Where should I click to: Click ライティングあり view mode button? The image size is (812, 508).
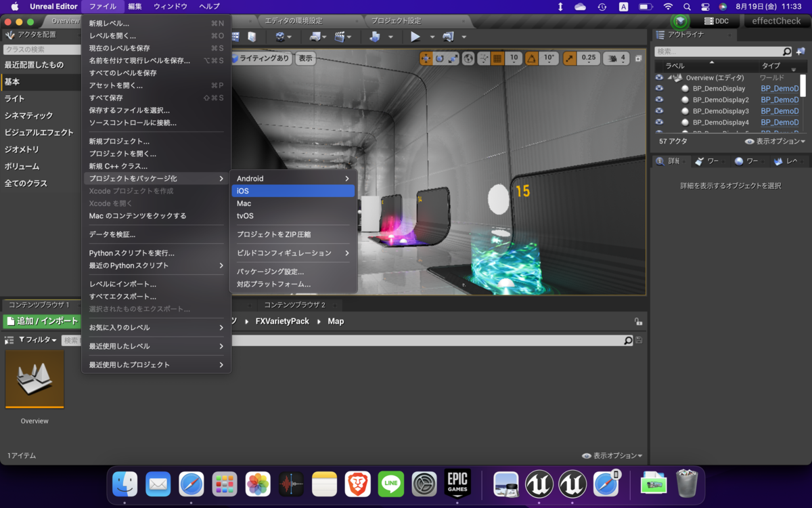tap(261, 58)
